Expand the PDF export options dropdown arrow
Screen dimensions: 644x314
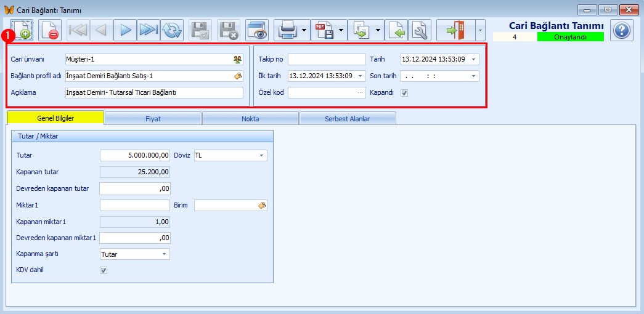click(341, 30)
